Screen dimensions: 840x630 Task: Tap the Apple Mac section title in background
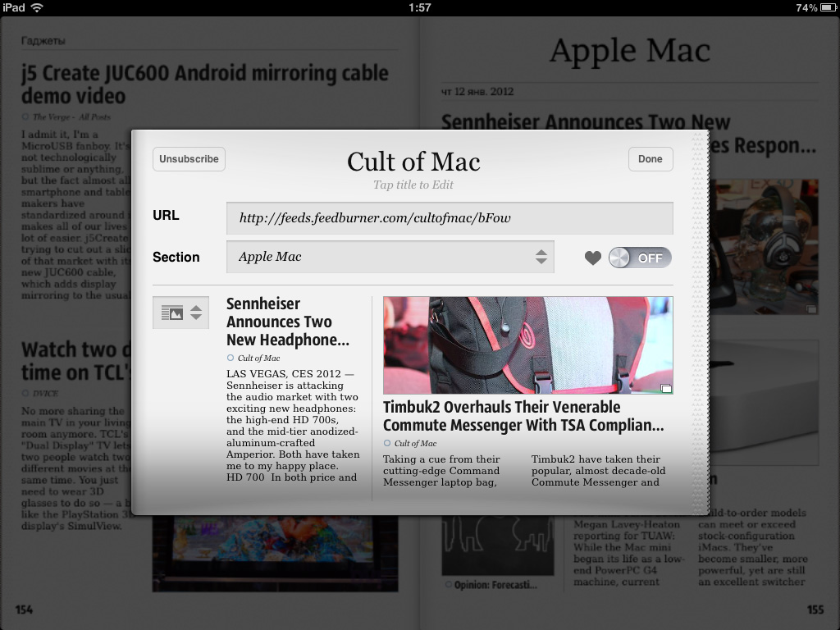pos(629,51)
